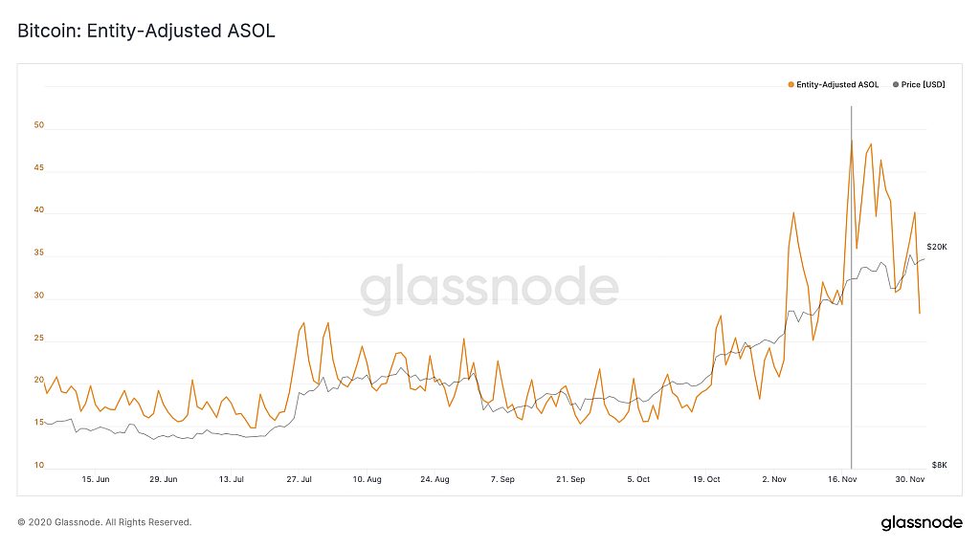980x548 pixels.
Task: Select the 15. Jun date label on x-axis
Action: pos(96,479)
